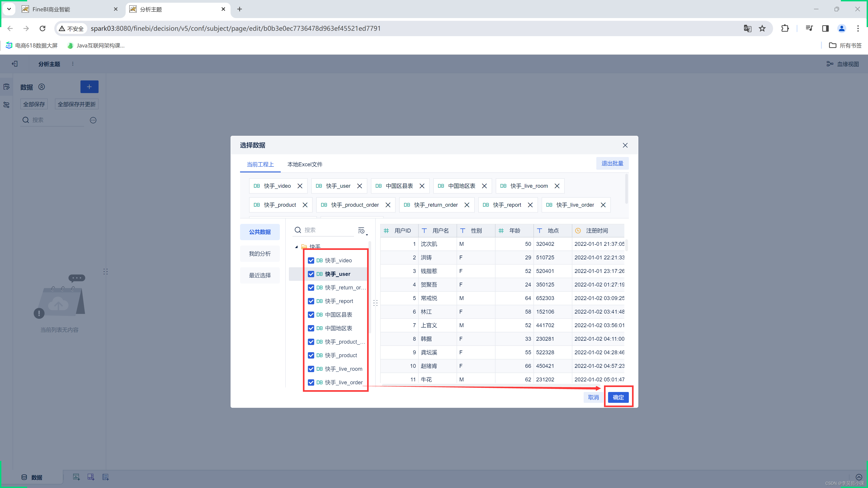Viewport: 868px width, 488px height.
Task: Open Chrome extensions puzzle icon
Action: click(785, 28)
